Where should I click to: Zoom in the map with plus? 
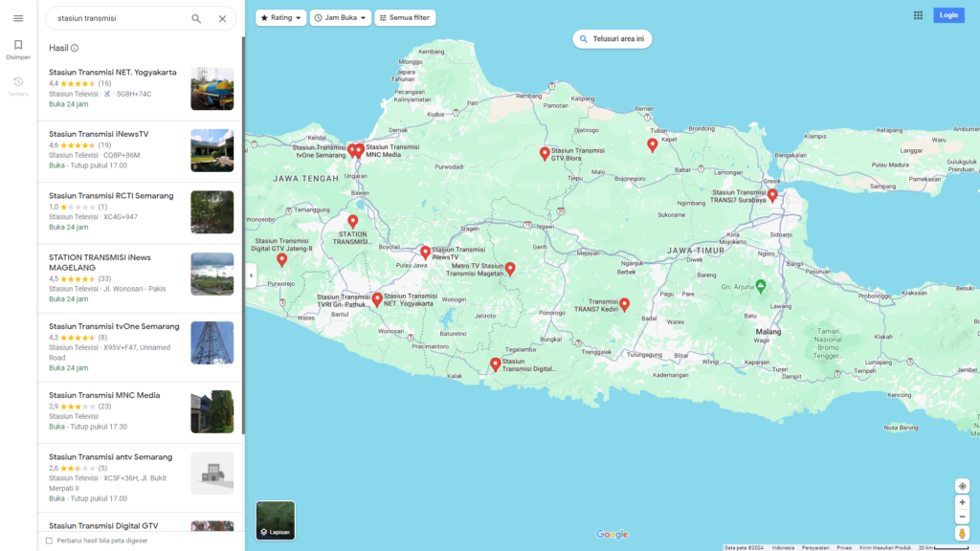(963, 502)
